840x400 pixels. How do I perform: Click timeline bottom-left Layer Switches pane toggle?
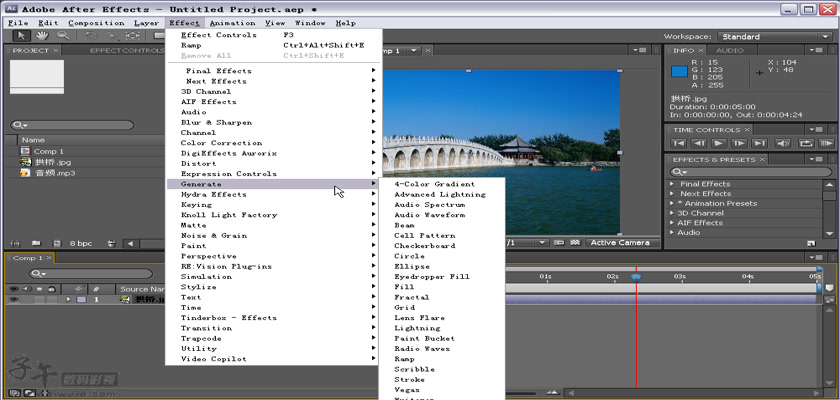click(14, 393)
